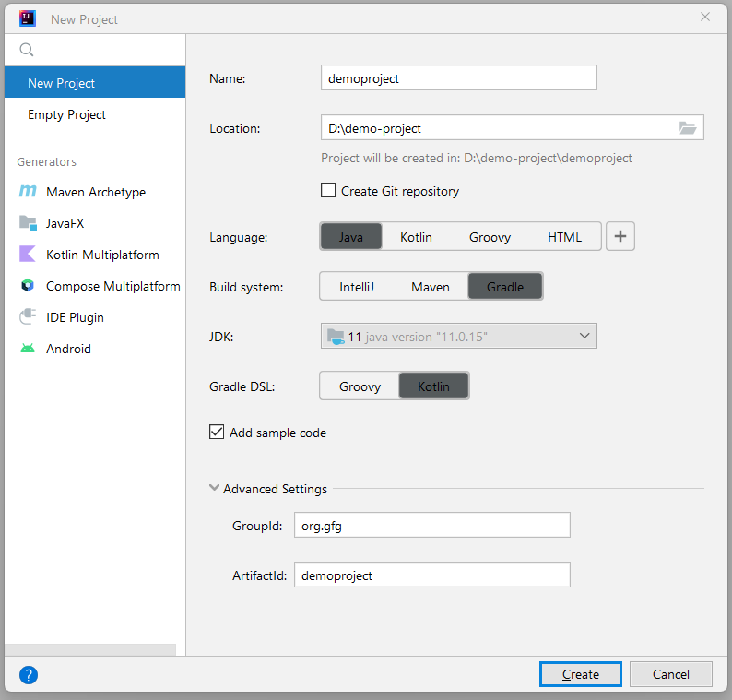Select the JavaFX generator icon

pos(28,223)
